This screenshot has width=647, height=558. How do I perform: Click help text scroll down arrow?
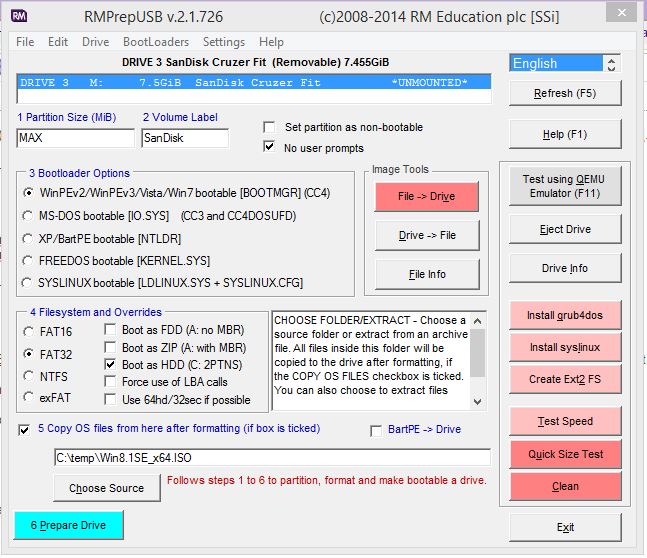click(x=477, y=402)
